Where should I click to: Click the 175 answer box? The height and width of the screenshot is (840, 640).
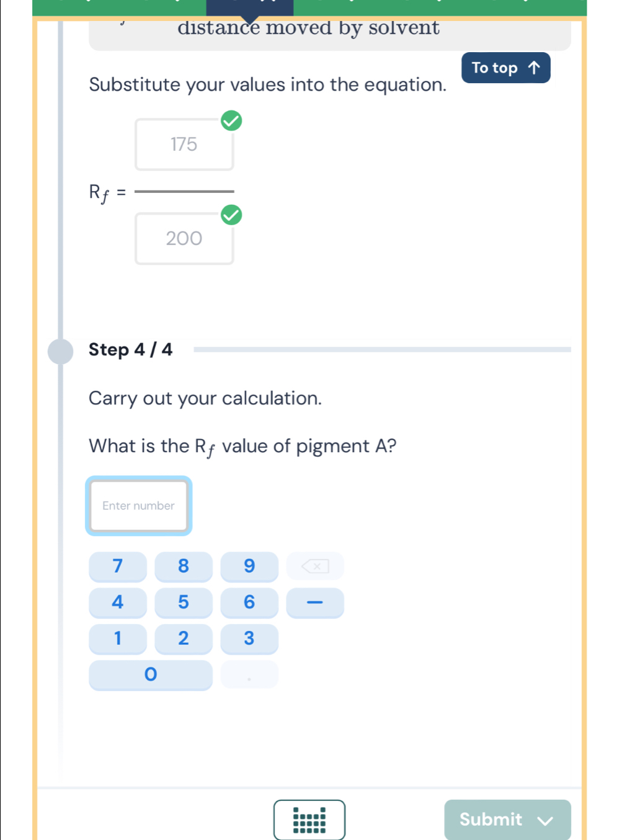coord(184,145)
